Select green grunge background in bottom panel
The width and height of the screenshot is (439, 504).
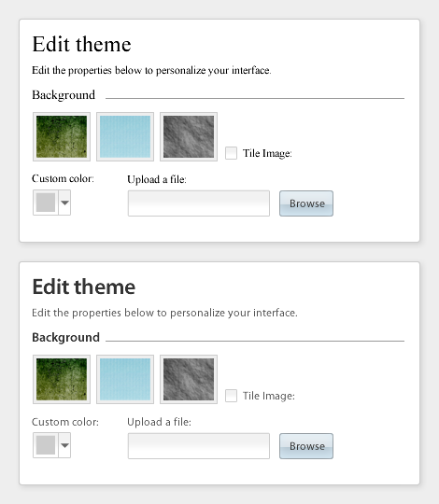(x=62, y=379)
